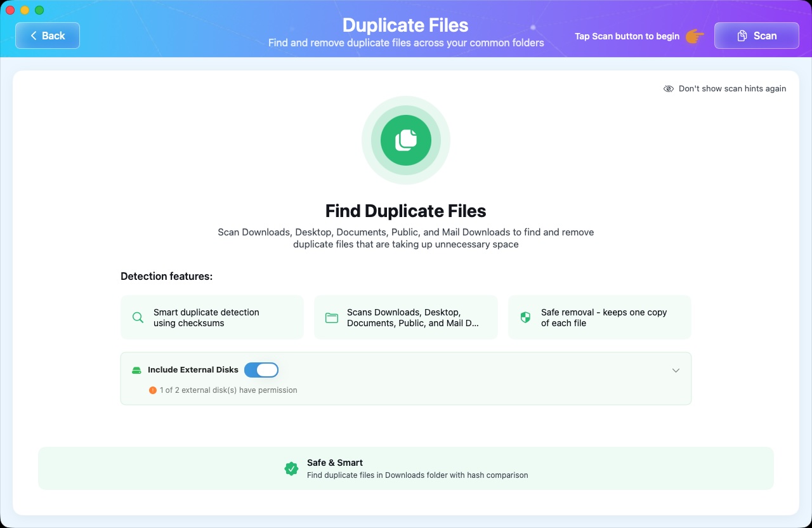Toggle Don't show scan hints again

click(x=725, y=88)
